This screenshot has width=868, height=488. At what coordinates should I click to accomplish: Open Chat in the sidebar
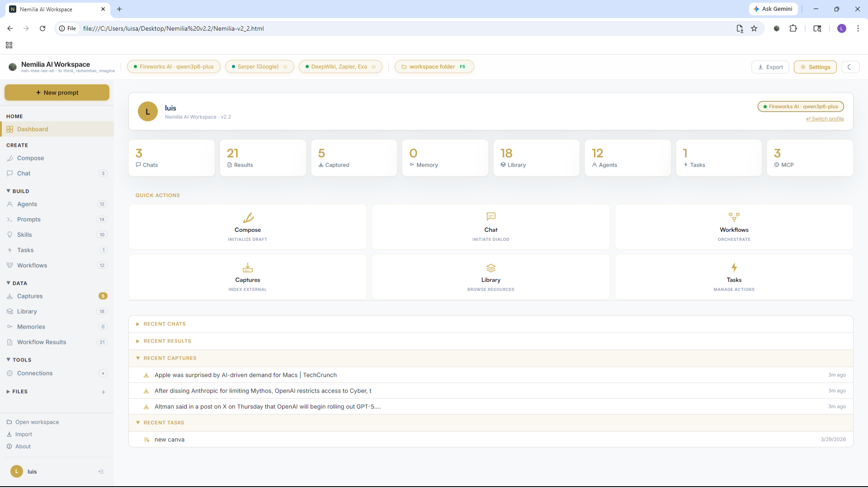point(57,174)
